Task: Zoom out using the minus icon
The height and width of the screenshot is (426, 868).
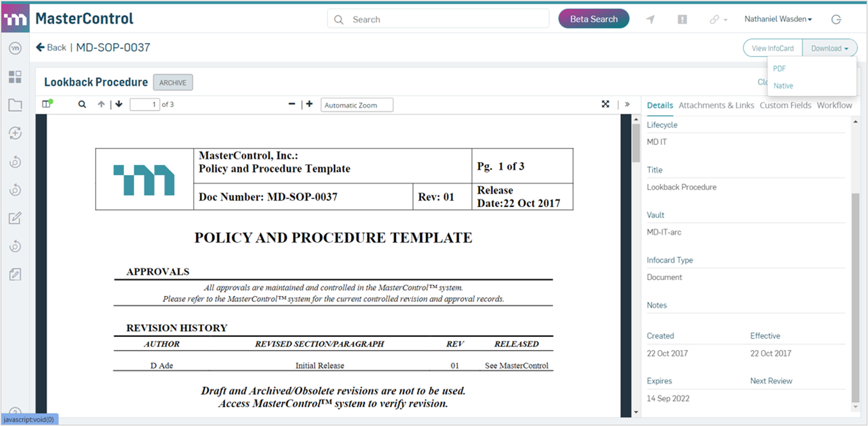Action: click(x=291, y=104)
